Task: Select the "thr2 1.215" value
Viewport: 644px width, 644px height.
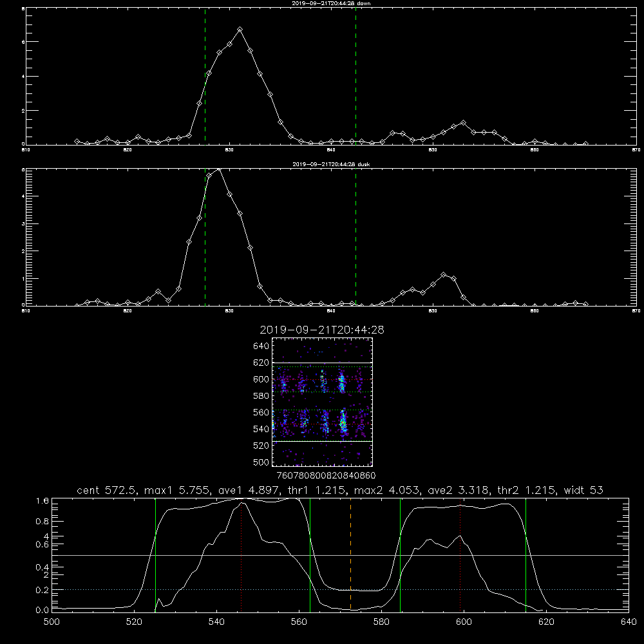Action: tap(526, 490)
